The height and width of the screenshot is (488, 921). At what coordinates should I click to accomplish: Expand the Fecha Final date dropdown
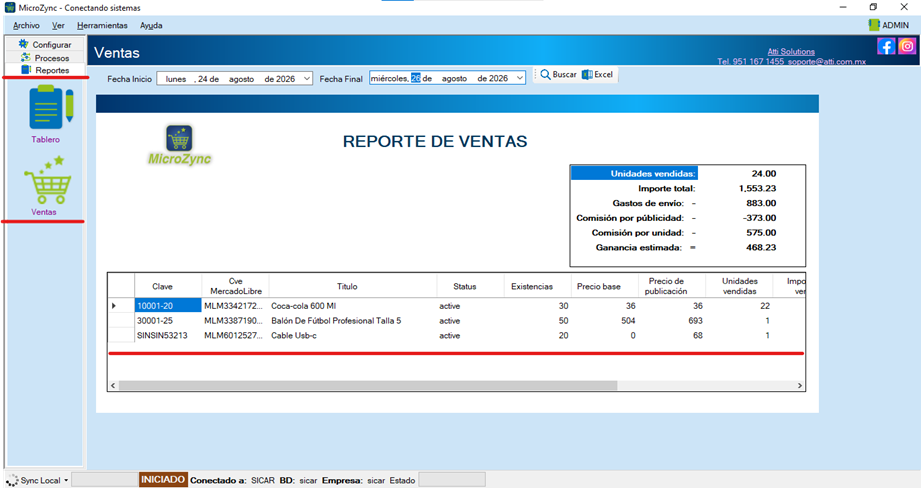click(520, 78)
